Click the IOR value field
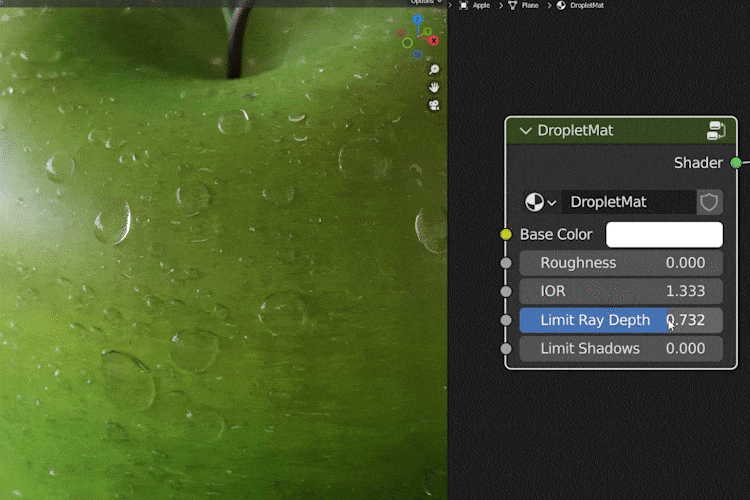Image resolution: width=750 pixels, height=500 pixels. pos(620,291)
